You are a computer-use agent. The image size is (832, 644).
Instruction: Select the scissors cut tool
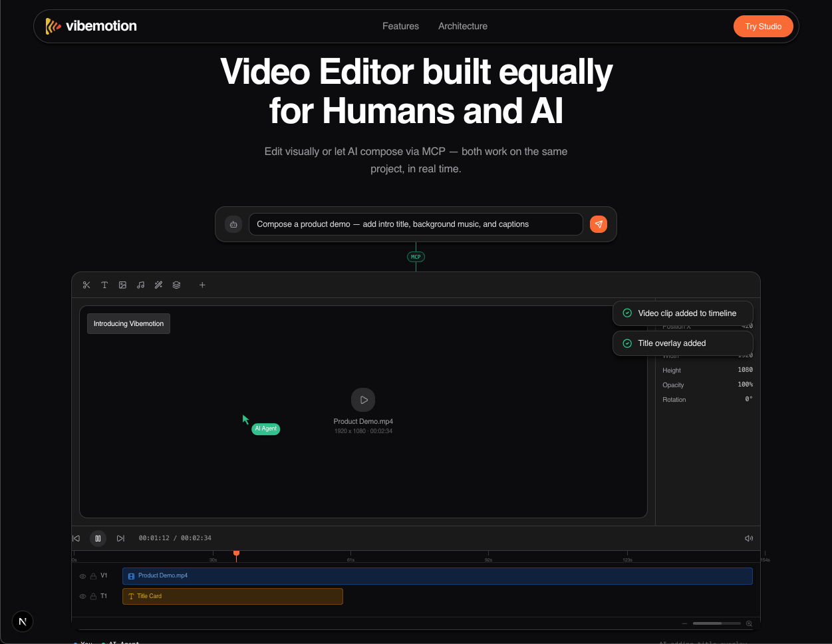86,285
